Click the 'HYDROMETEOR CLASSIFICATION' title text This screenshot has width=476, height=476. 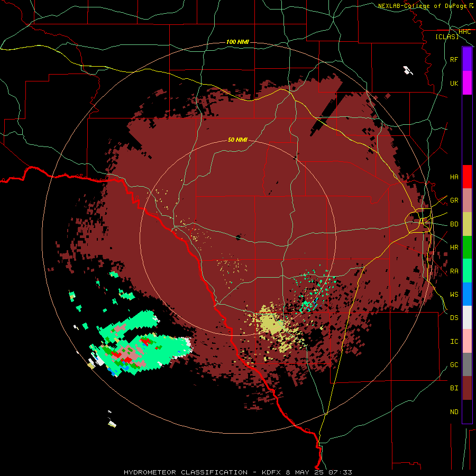tap(186, 472)
